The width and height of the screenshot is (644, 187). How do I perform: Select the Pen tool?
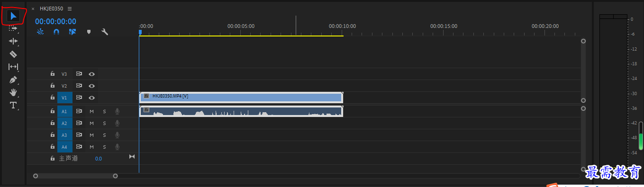point(13,80)
